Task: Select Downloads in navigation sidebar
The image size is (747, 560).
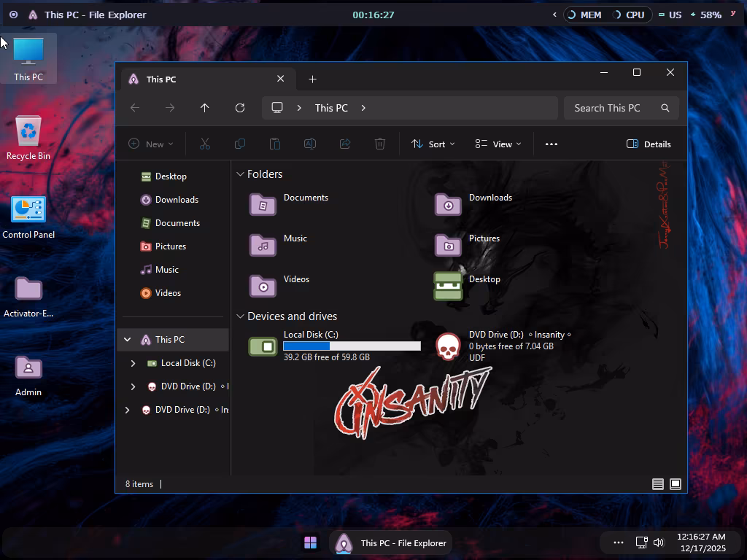Action: click(177, 200)
